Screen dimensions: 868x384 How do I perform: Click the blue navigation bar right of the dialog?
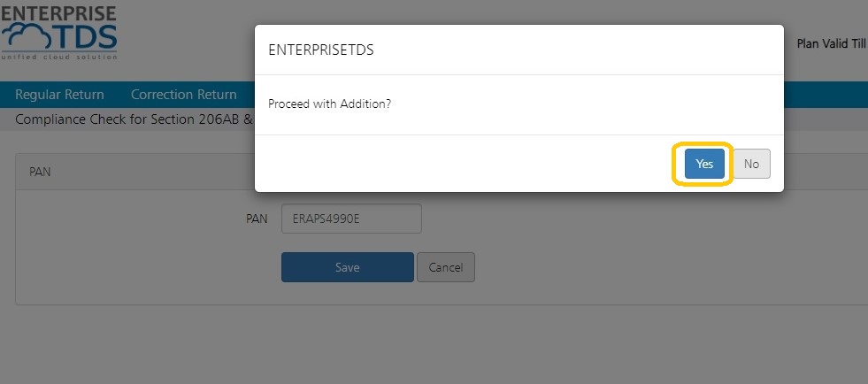click(826, 95)
